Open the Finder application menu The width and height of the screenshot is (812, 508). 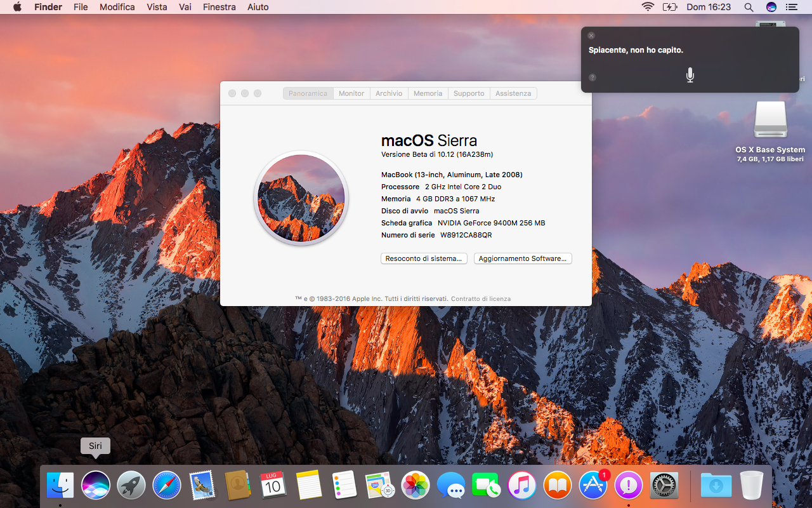pos(48,7)
